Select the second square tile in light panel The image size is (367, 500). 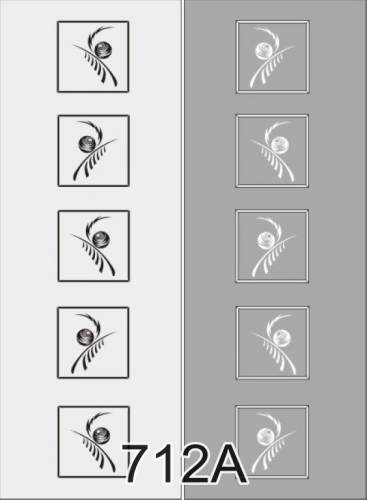click(x=93, y=151)
